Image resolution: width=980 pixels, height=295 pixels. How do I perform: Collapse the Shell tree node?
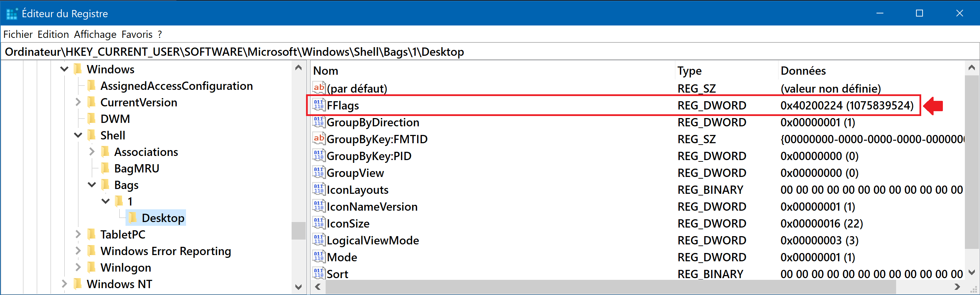click(78, 135)
